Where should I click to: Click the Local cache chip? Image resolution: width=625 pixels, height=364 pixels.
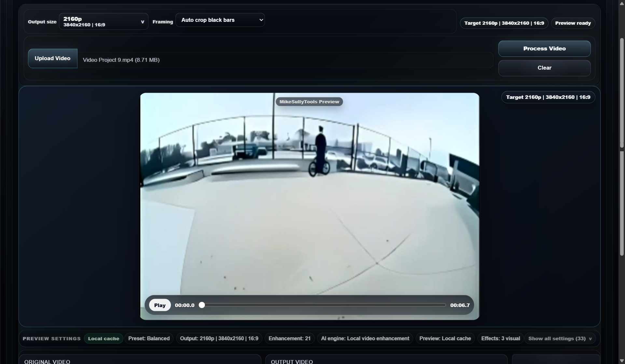(x=104, y=338)
